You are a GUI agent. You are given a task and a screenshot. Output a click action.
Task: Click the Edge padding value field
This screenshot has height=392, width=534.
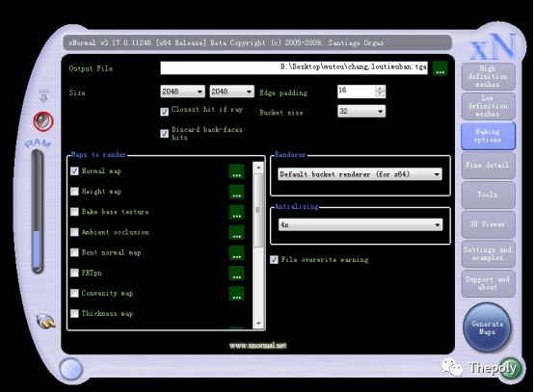pos(357,91)
